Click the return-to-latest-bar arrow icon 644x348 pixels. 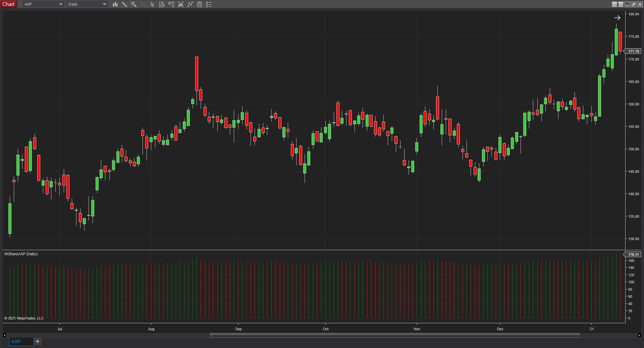[x=617, y=18]
